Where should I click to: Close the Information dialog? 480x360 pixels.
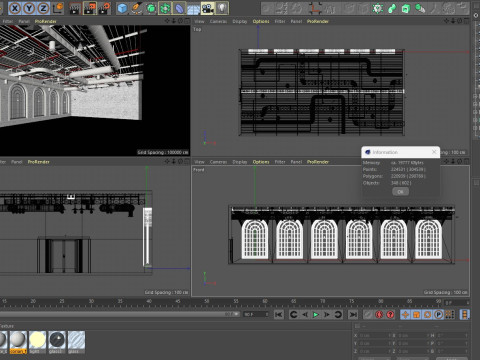point(434,152)
